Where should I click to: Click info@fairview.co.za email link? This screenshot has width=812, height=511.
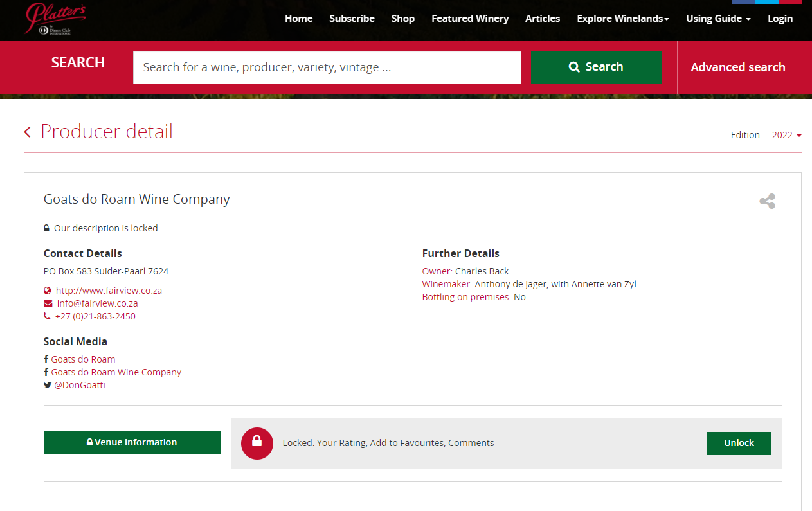click(97, 303)
